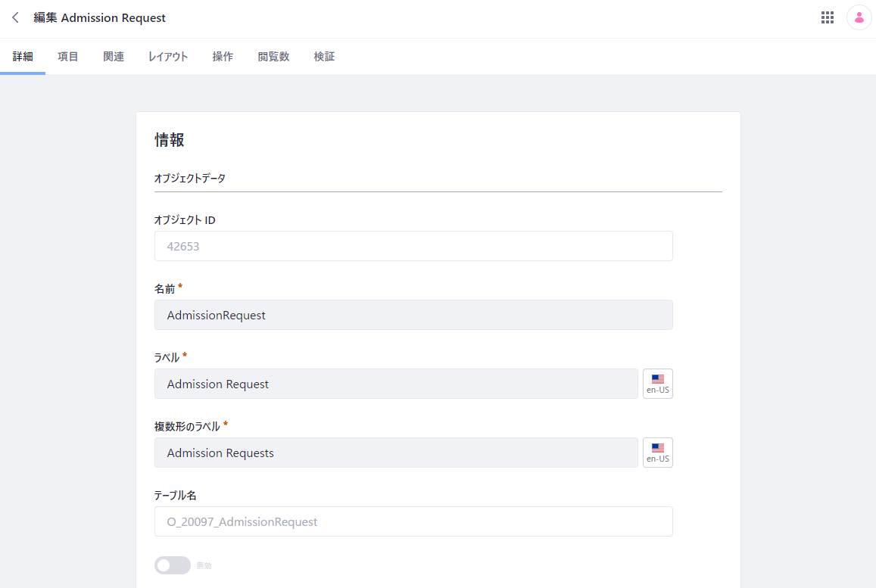Go back using the left arrow icon
The width and height of the screenshot is (876, 588).
click(16, 18)
